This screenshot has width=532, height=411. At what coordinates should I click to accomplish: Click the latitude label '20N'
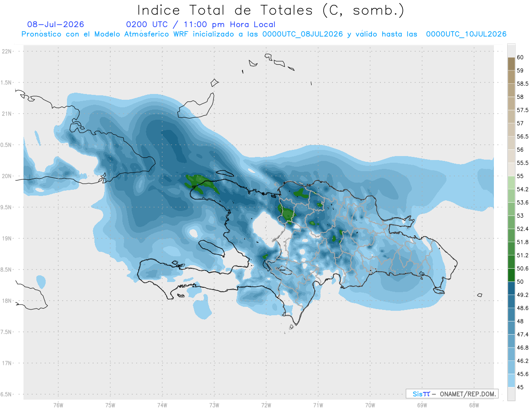click(x=7, y=176)
